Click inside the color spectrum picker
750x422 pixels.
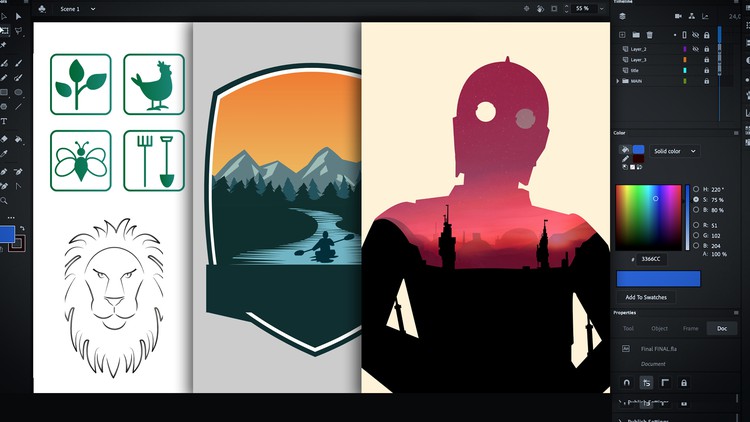[x=648, y=217]
